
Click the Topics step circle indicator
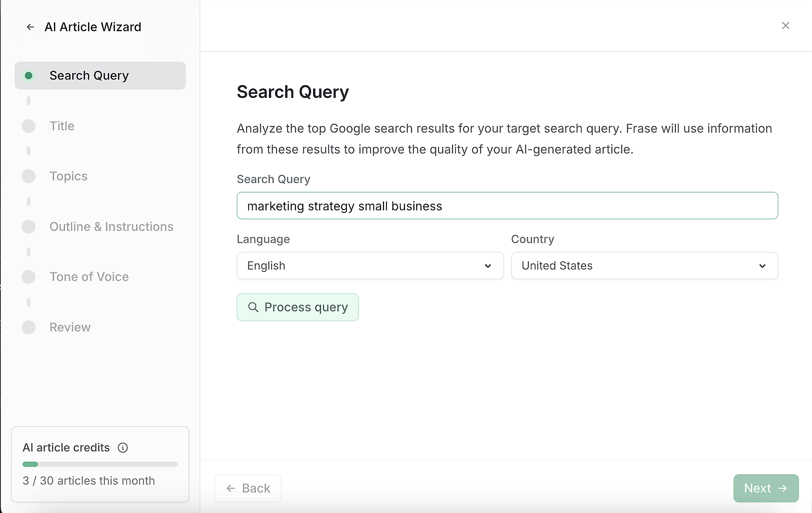coord(29,176)
